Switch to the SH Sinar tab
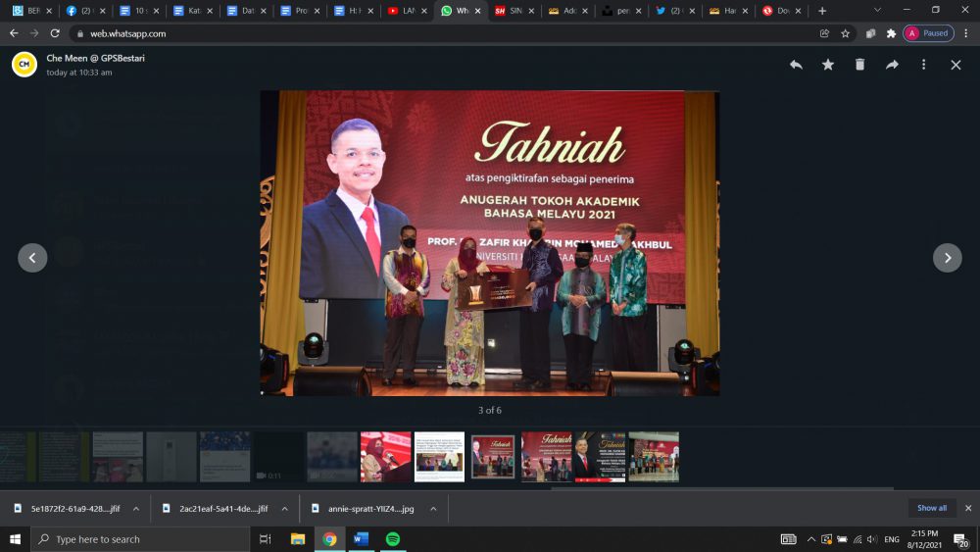This screenshot has width=980, height=552. [514, 11]
